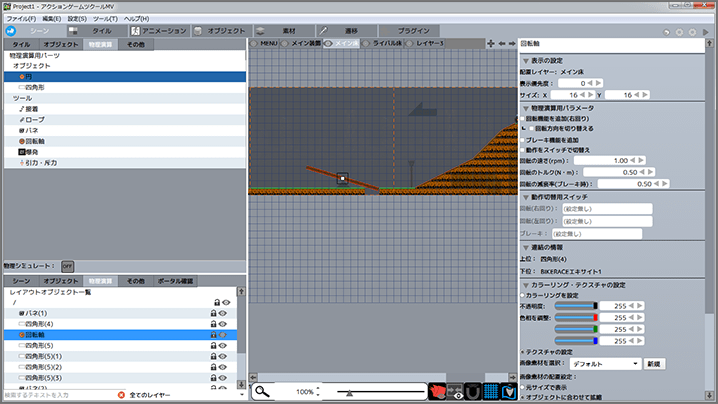The width and height of the screenshot is (718, 404).
Task: Click the add layer plus icon
Action: [x=490, y=44]
